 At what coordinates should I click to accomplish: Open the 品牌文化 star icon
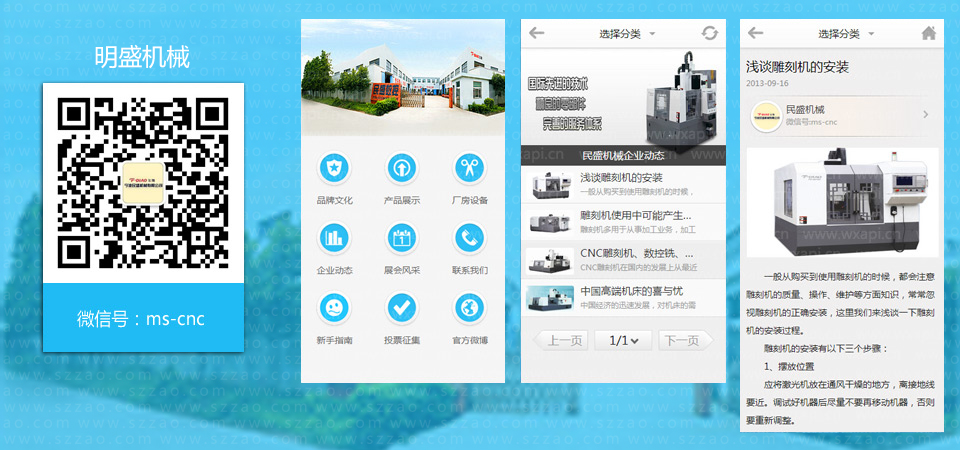click(334, 168)
